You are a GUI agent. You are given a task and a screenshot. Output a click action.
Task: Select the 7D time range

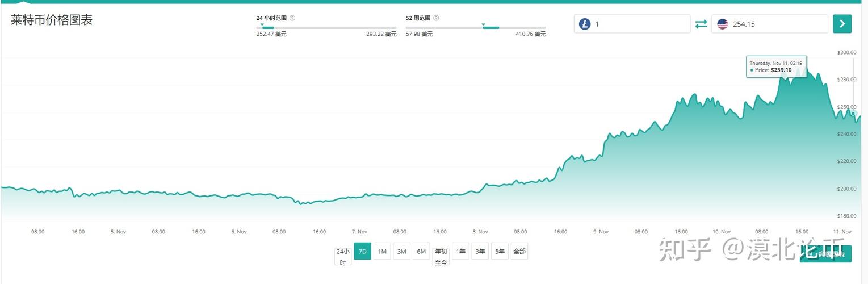pyautogui.click(x=362, y=251)
